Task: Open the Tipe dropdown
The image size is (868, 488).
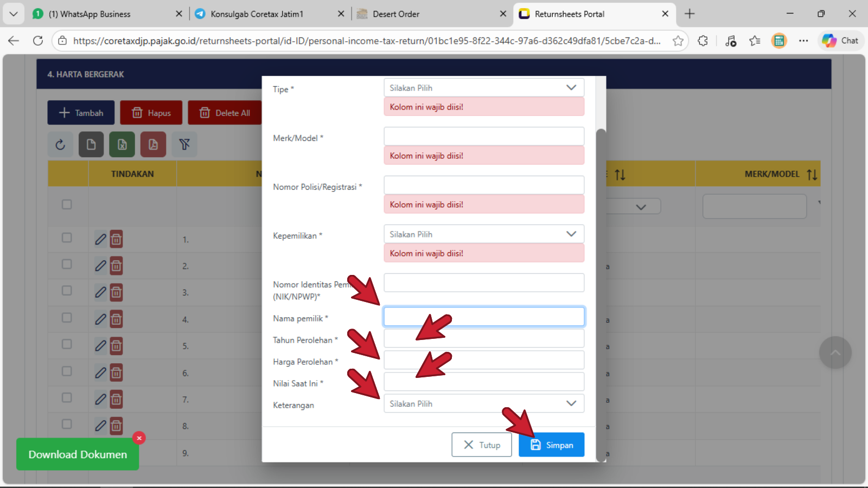Action: point(483,88)
